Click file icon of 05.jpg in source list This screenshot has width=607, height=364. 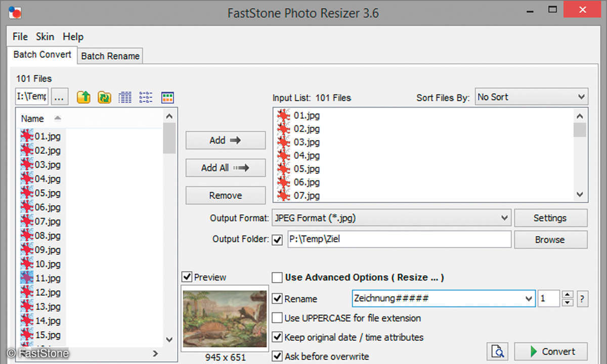(x=27, y=193)
